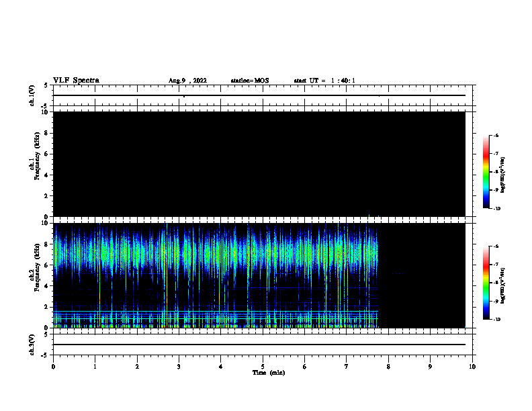Click the "-10" label on ch.1 colorbar

496,208
